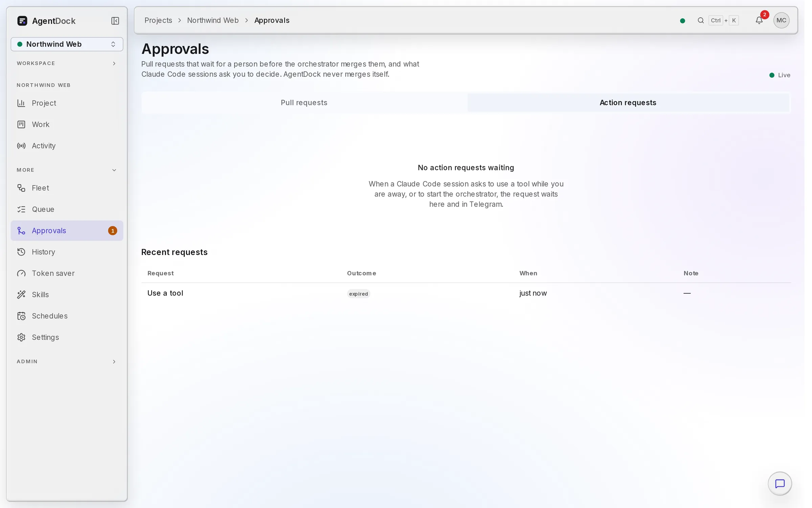Open the chat bubble button
The height and width of the screenshot is (508, 812).
coord(780,484)
